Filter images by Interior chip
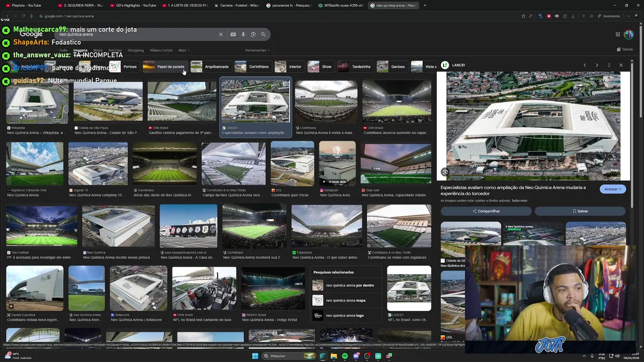644x362 pixels. click(289, 66)
